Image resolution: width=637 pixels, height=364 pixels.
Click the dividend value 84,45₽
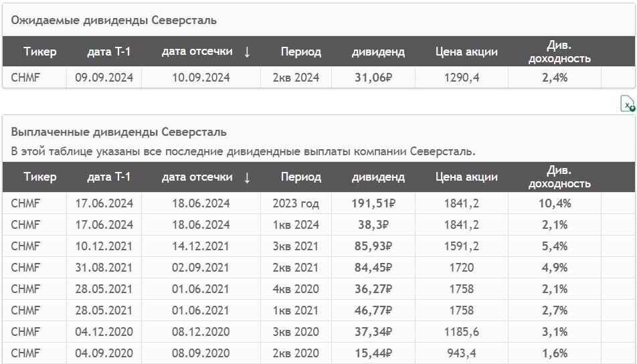click(x=373, y=268)
